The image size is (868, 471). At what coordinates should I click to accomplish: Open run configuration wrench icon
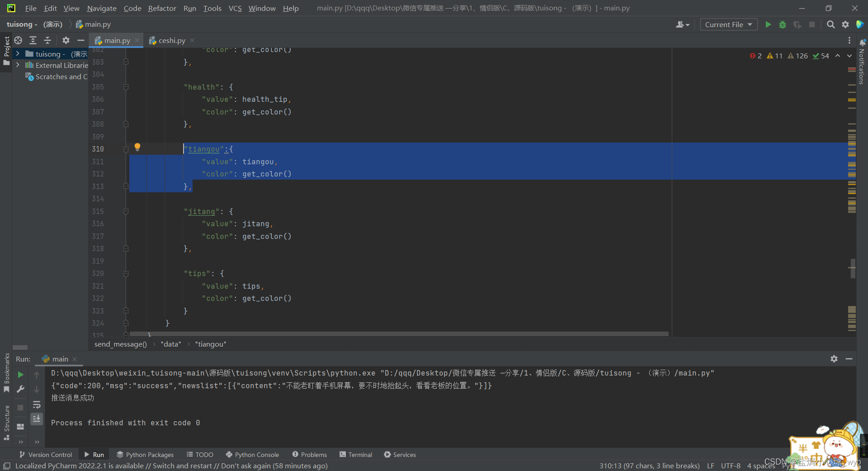pos(20,389)
